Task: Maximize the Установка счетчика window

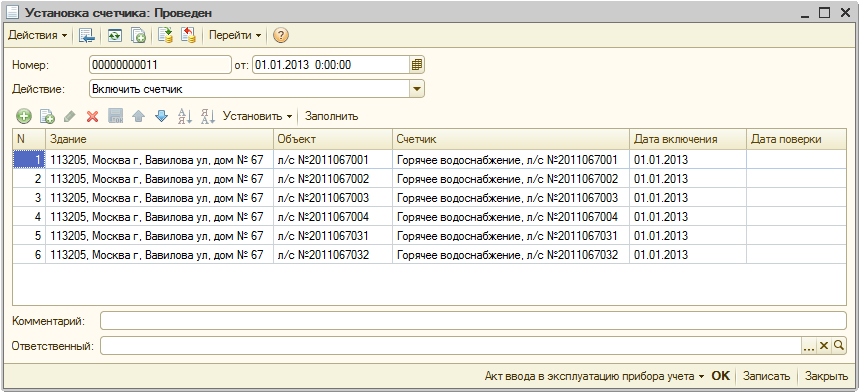Action: [x=824, y=13]
